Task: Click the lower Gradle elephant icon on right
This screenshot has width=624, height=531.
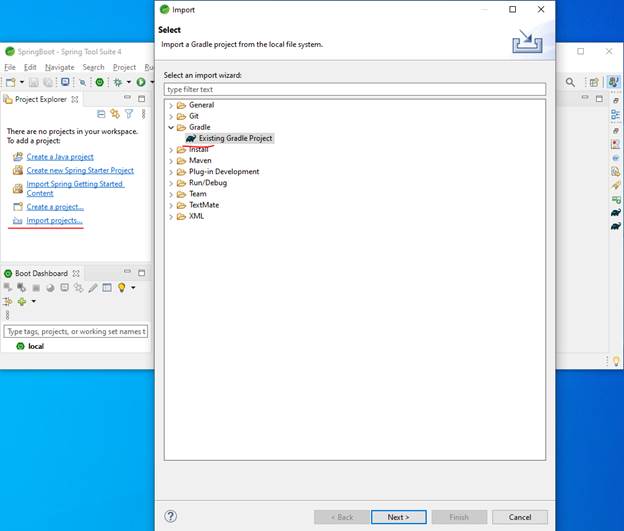Action: coord(616,226)
